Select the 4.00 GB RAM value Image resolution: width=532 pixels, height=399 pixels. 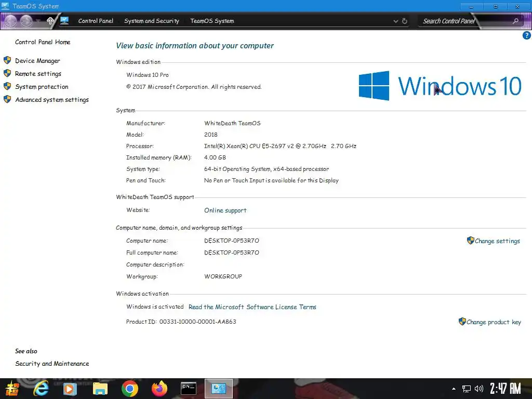coord(215,157)
